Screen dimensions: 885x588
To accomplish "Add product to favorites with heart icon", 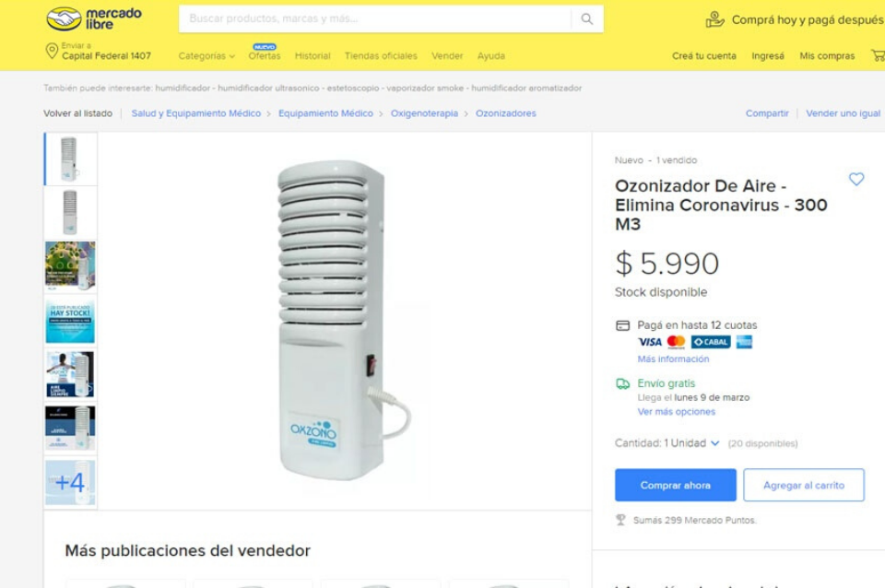I will pyautogui.click(x=856, y=180).
